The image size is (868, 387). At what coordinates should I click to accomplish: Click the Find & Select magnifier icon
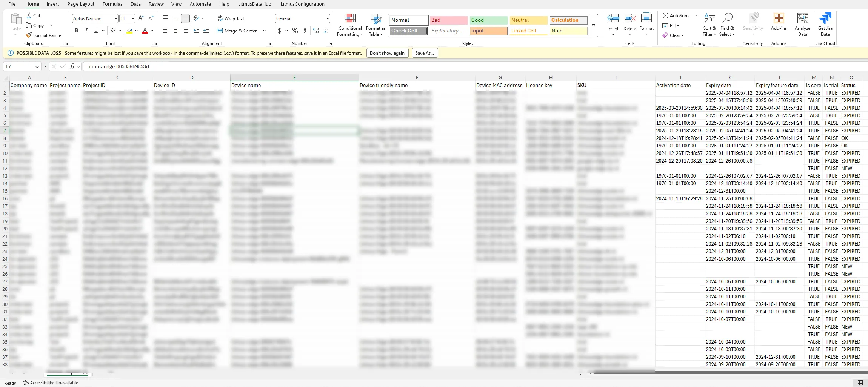click(727, 18)
